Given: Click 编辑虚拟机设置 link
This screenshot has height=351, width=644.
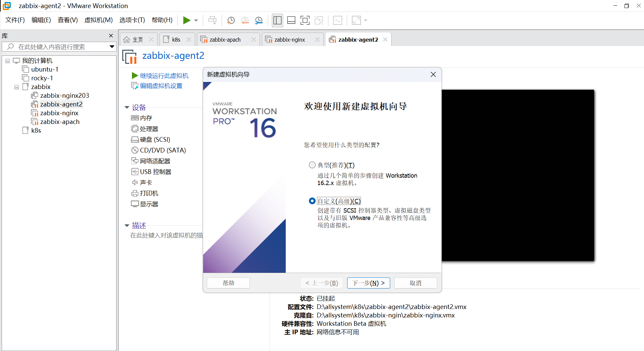Looking at the screenshot, I should click(161, 86).
